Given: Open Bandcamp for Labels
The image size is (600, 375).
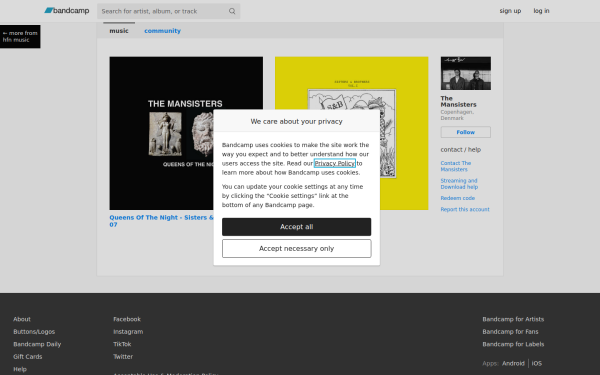Looking at the screenshot, I should point(513,344).
